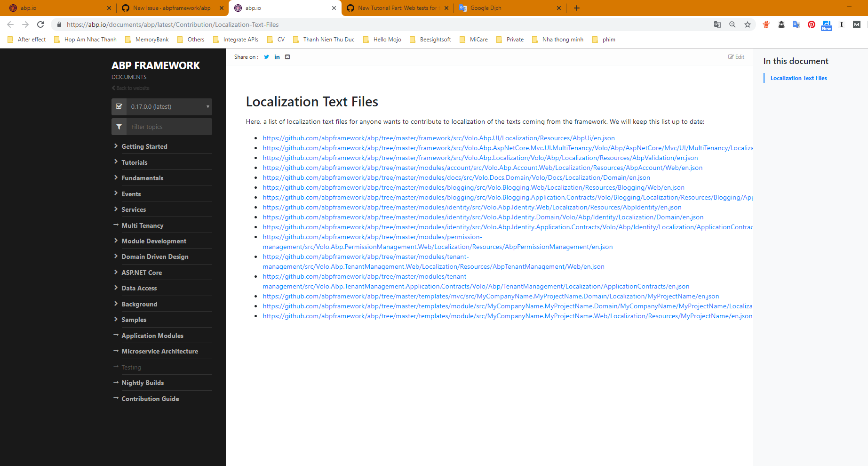868x466 pixels.
Task: Click the version checkmark icon beside 0.17.0.0
Action: tap(119, 107)
